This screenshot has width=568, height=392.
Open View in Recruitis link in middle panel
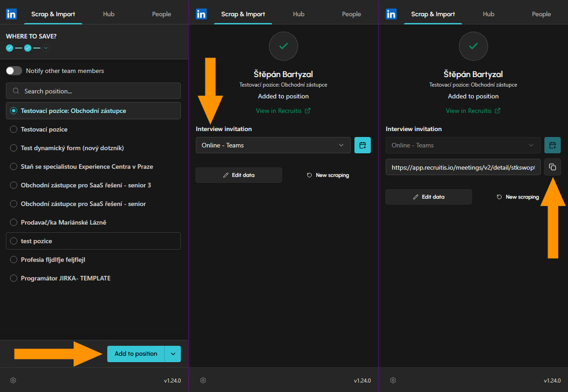click(x=283, y=111)
